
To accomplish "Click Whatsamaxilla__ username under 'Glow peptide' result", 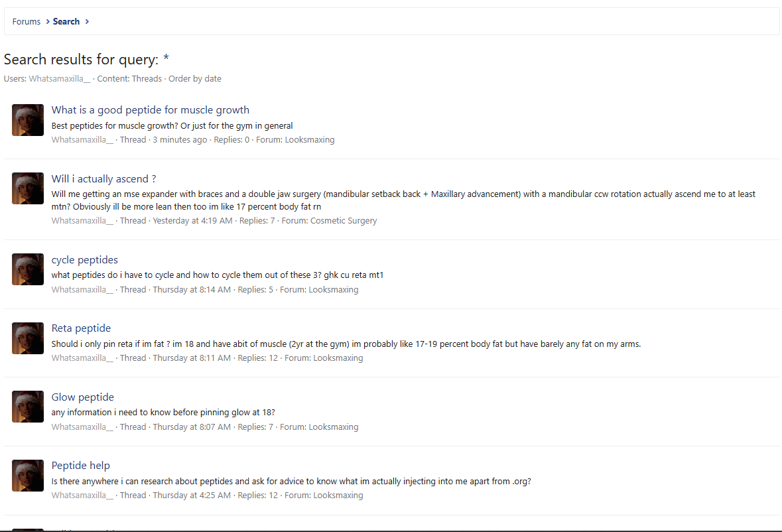I will pyautogui.click(x=83, y=427).
